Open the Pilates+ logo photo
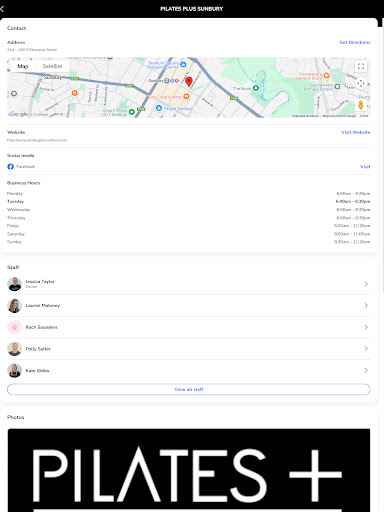The image size is (384, 512). pyautogui.click(x=189, y=470)
